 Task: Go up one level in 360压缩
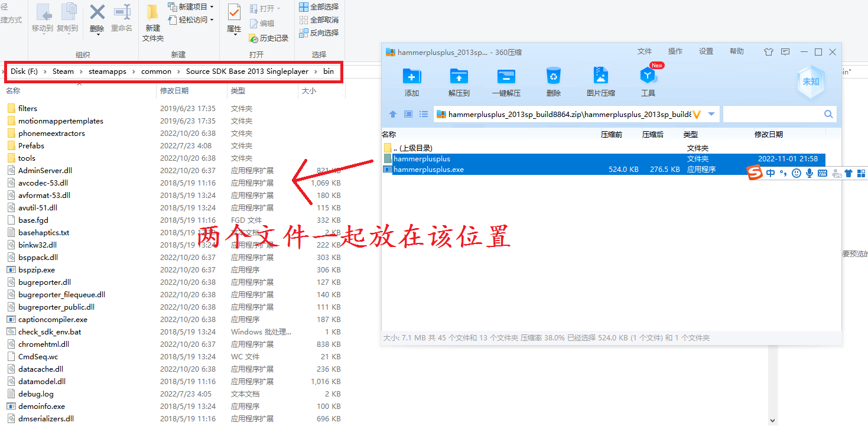pos(392,114)
